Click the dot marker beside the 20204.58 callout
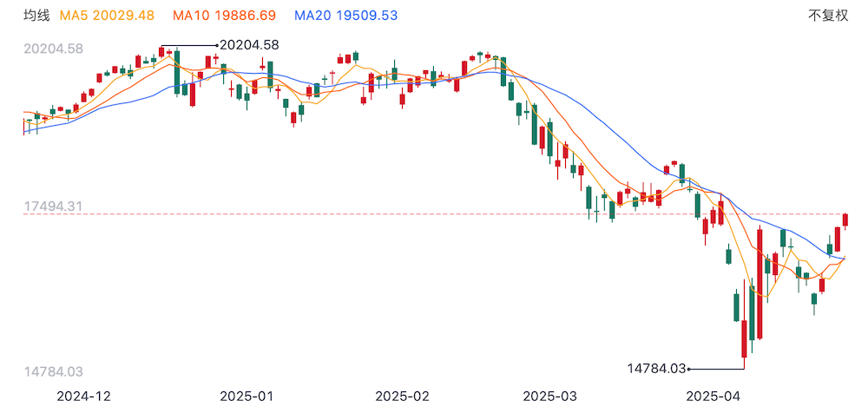The height and width of the screenshot is (413, 868). pyautogui.click(x=216, y=45)
